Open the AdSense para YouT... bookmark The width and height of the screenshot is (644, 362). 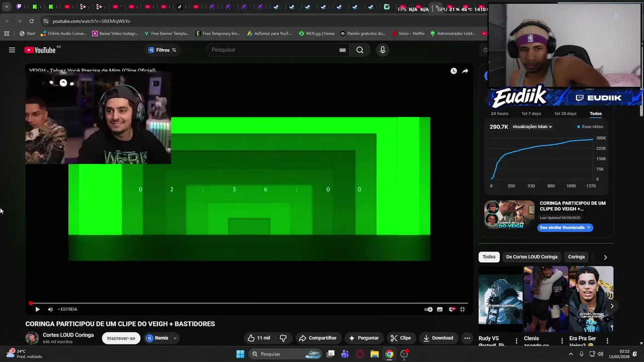269,34
